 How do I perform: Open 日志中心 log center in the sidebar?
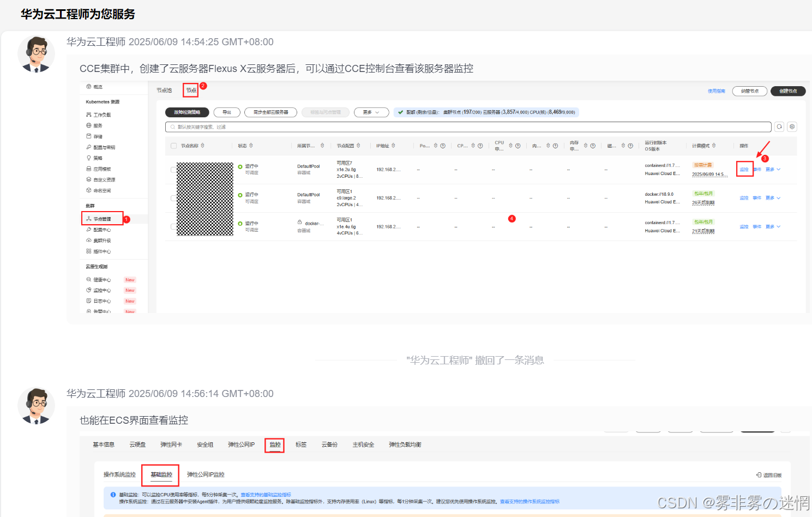click(x=98, y=301)
